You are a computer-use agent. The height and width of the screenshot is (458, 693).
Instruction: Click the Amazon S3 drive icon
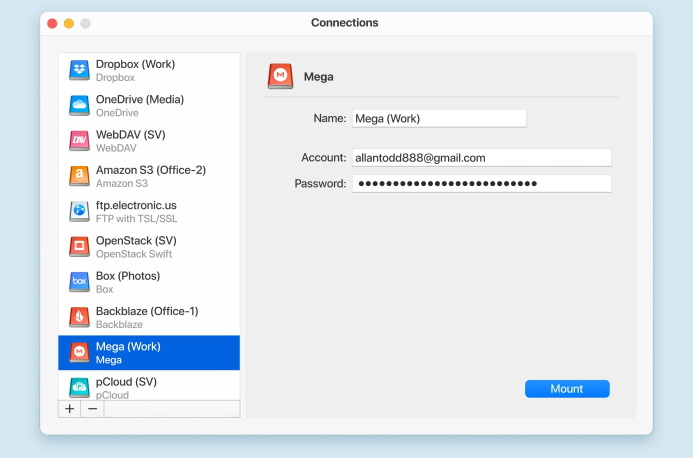[80, 176]
